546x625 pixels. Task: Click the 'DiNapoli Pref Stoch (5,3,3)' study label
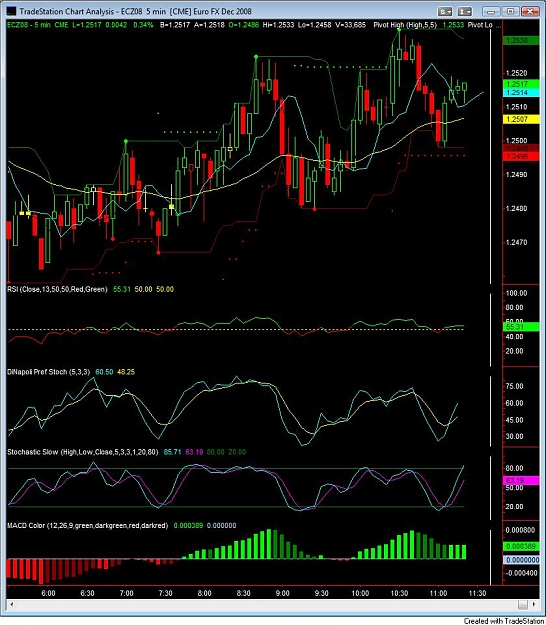coord(49,372)
